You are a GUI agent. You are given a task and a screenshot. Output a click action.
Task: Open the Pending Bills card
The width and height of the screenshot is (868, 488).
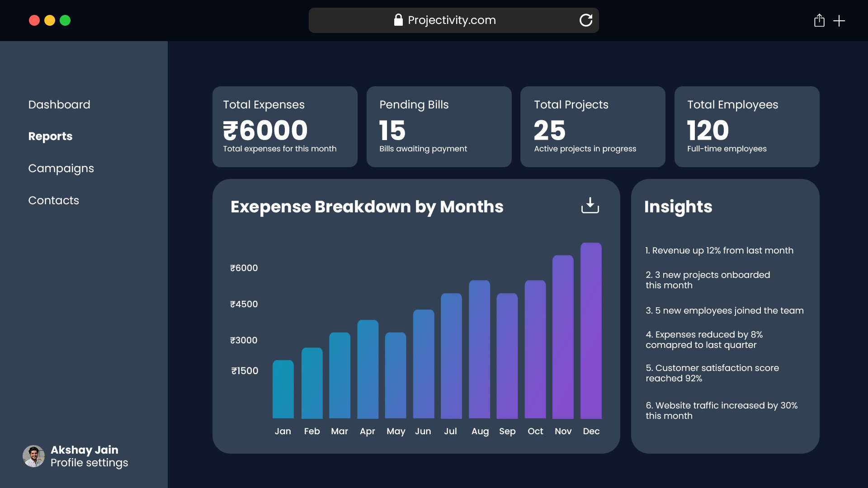(439, 127)
